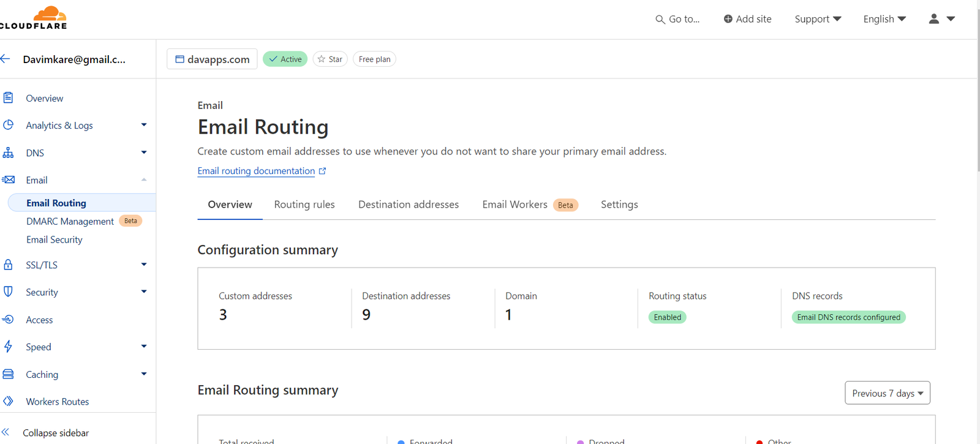Click the Configuration summary heading
The width and height of the screenshot is (980, 444).
(x=268, y=250)
